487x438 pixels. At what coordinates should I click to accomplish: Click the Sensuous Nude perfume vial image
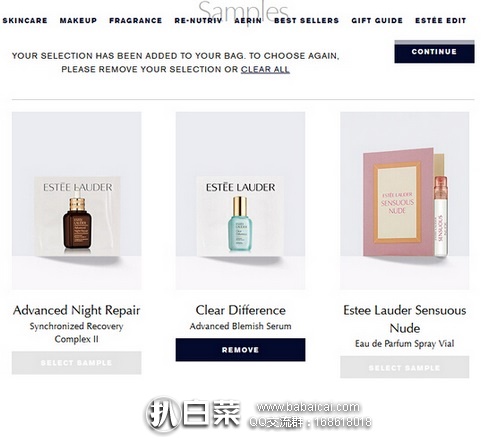[x=405, y=201]
